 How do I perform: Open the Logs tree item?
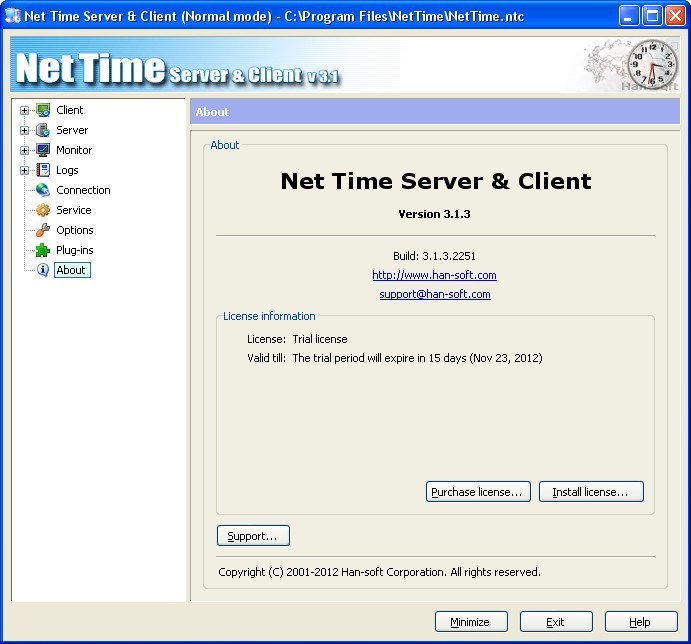click(67, 170)
